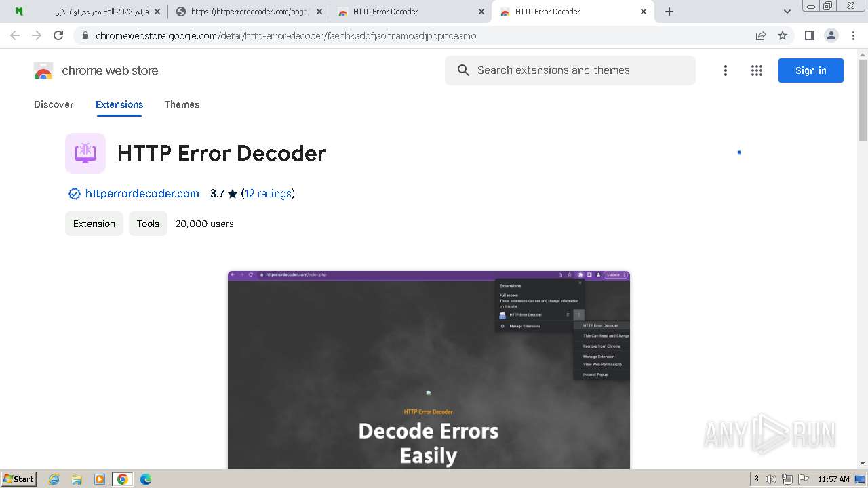Open the httperrordecoder.com publisher link
868x488 pixels.
tap(142, 194)
